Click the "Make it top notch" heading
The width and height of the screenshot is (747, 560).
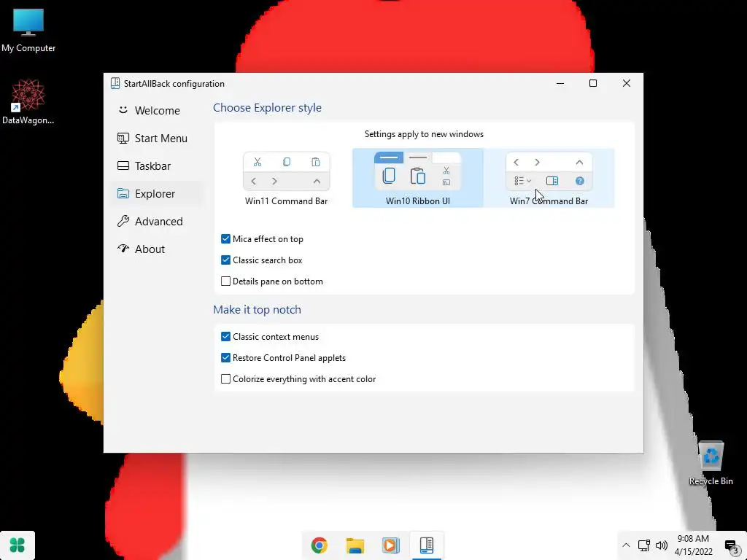[x=258, y=309]
